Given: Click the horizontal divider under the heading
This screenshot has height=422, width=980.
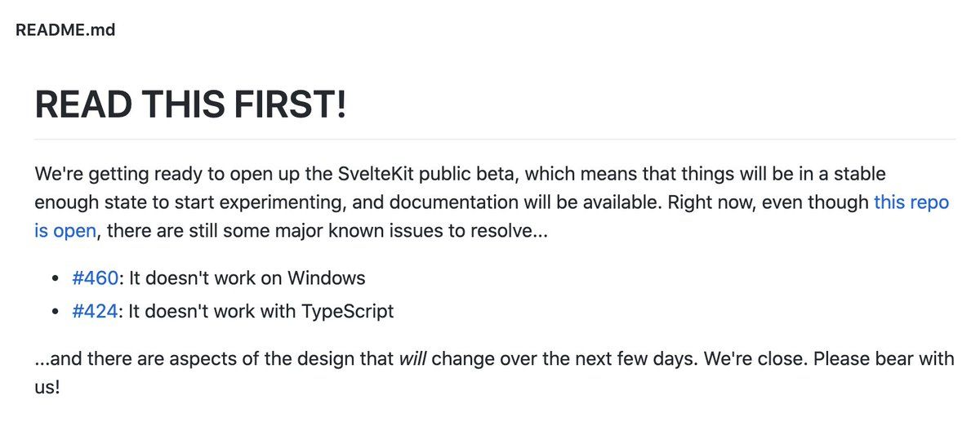Looking at the screenshot, I should [495, 140].
